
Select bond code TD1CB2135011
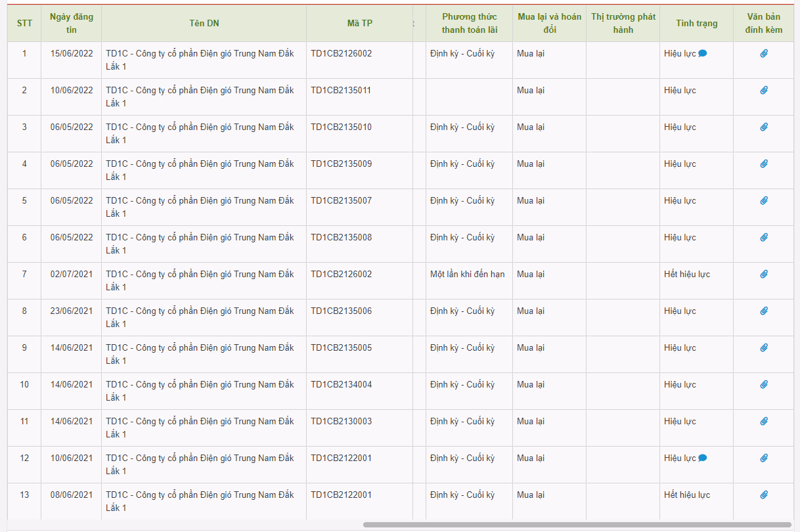tap(342, 91)
